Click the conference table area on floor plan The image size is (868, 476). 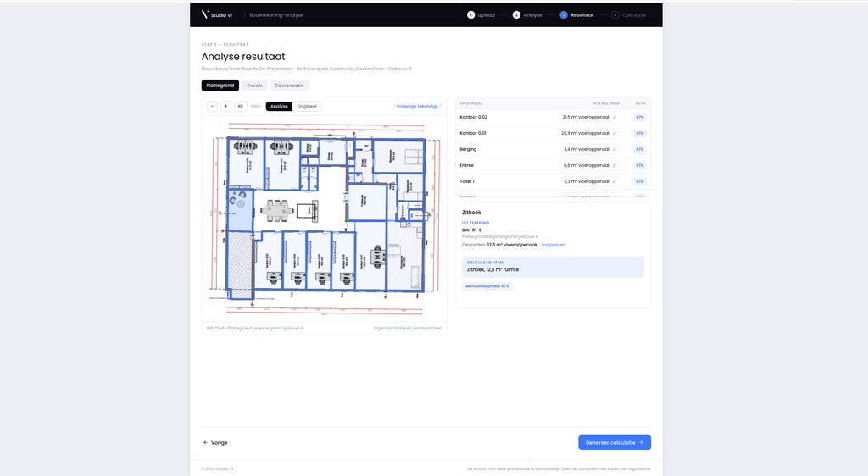(277, 209)
